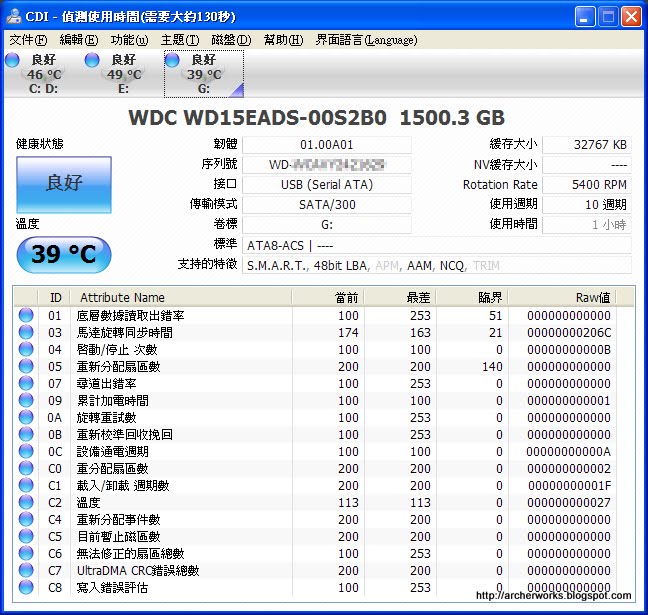Select the 底層數據讀取出錯率 attribute name
The image size is (648, 615).
130,316
